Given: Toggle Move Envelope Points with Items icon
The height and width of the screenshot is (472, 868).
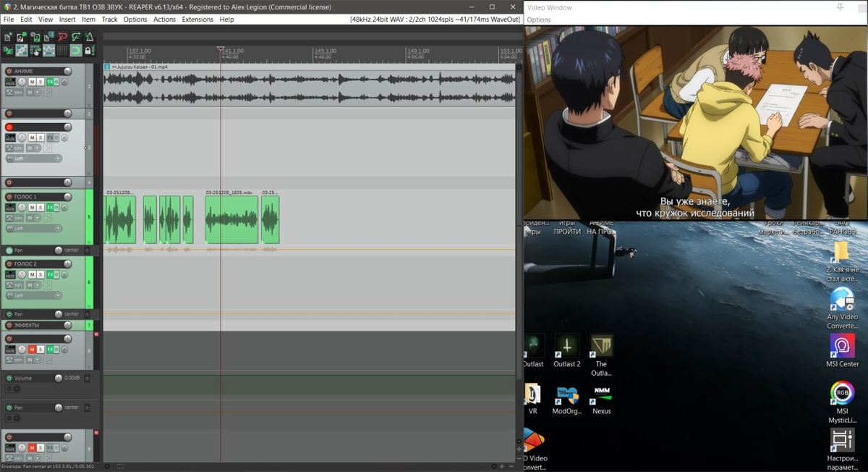Looking at the screenshot, I should click(x=48, y=51).
